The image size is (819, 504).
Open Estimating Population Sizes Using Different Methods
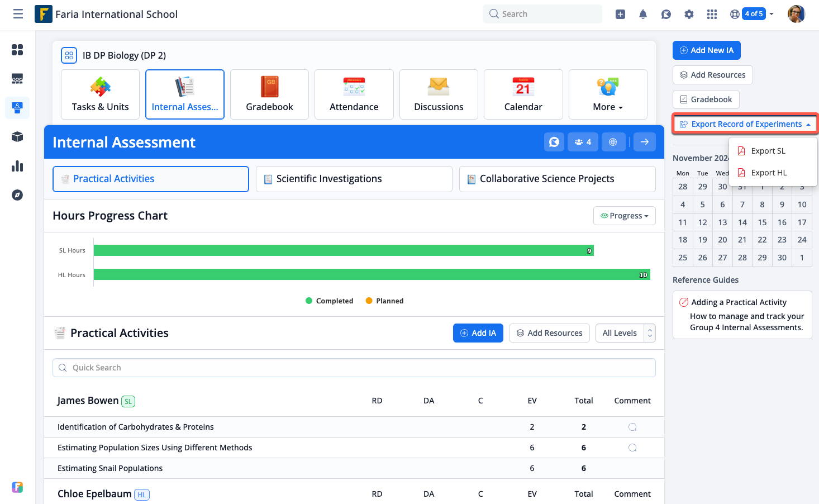155,448
